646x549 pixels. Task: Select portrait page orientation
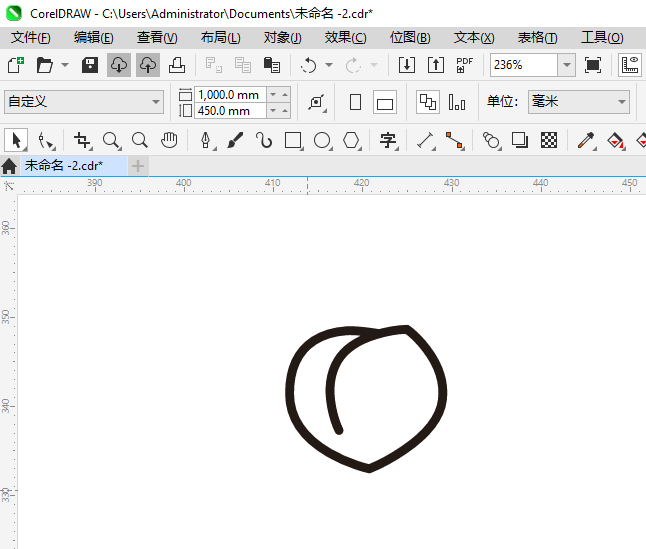coord(355,102)
